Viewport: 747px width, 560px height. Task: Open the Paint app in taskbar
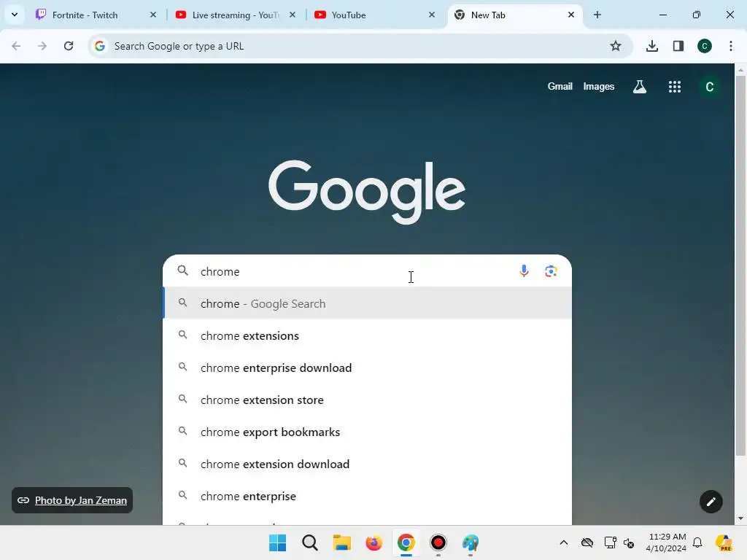click(x=471, y=542)
